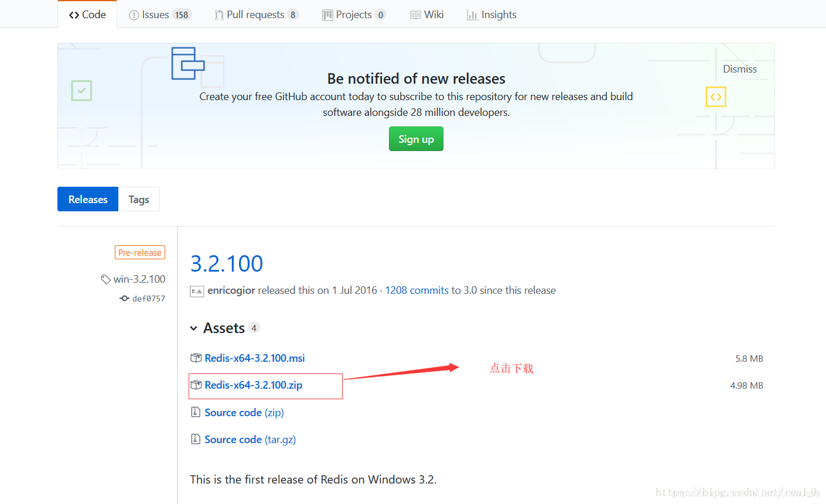This screenshot has height=504, width=826.
Task: Open the Pull requests tab
Action: [257, 15]
